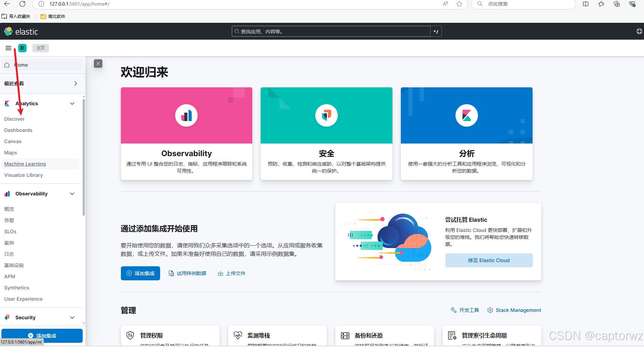Click the Home house icon in sidebar

tap(7, 65)
